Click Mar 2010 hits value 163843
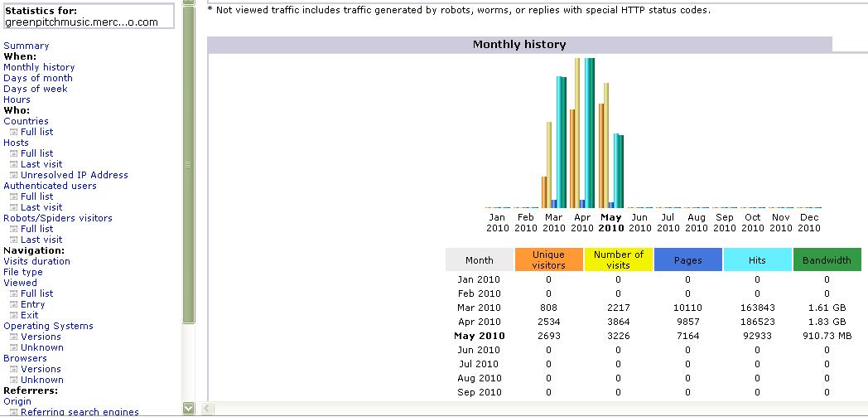868x417 pixels. (757, 308)
